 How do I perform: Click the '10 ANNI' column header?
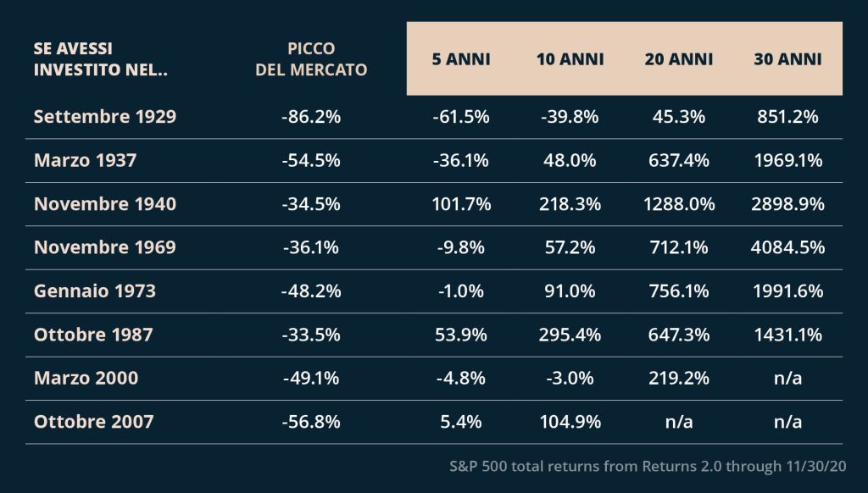[570, 59]
